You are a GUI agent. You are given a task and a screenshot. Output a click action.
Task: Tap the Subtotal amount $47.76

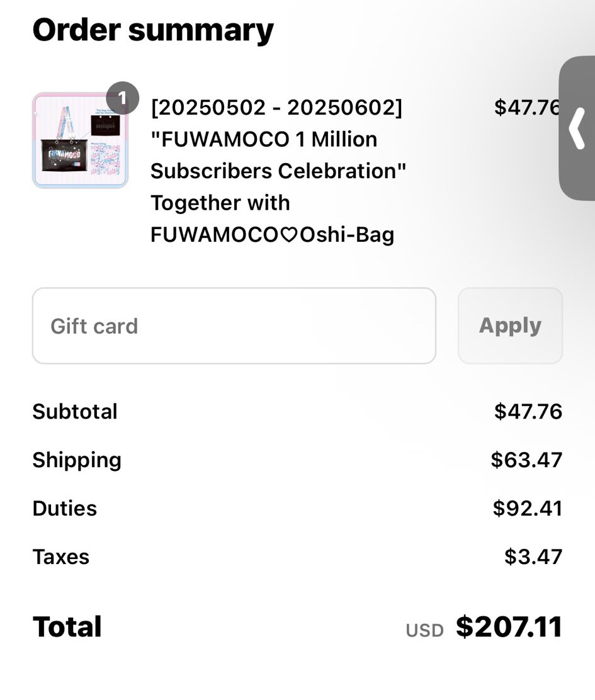528,411
